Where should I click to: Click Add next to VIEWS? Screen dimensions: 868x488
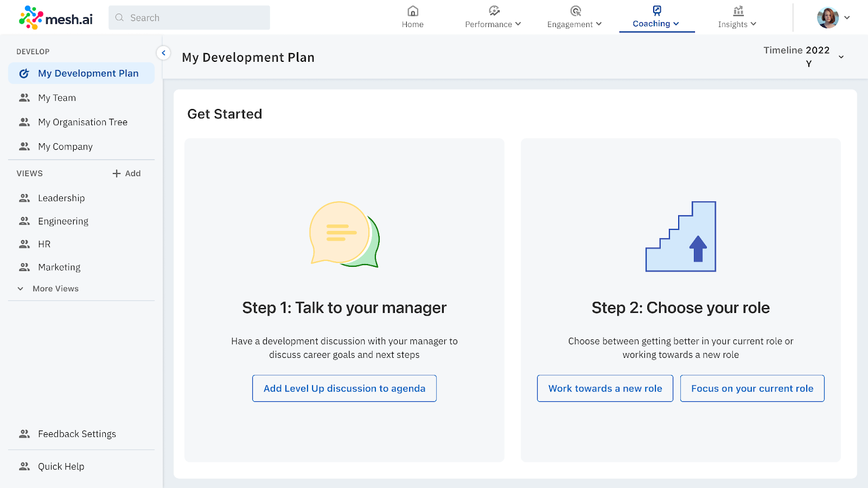click(x=126, y=173)
